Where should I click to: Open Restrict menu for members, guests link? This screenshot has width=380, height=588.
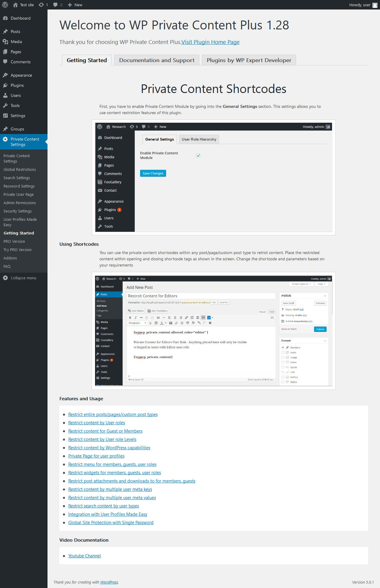point(112,464)
